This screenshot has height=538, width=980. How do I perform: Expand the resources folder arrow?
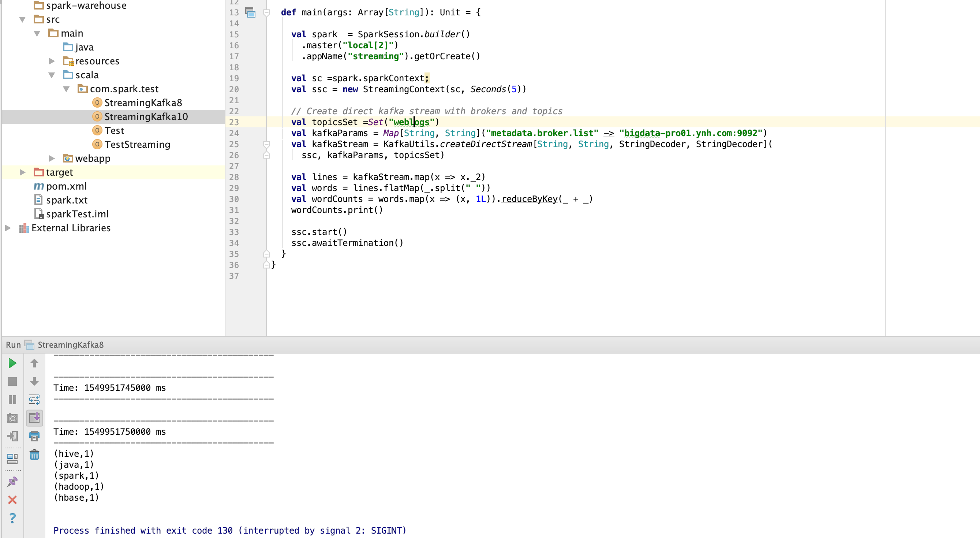(52, 61)
